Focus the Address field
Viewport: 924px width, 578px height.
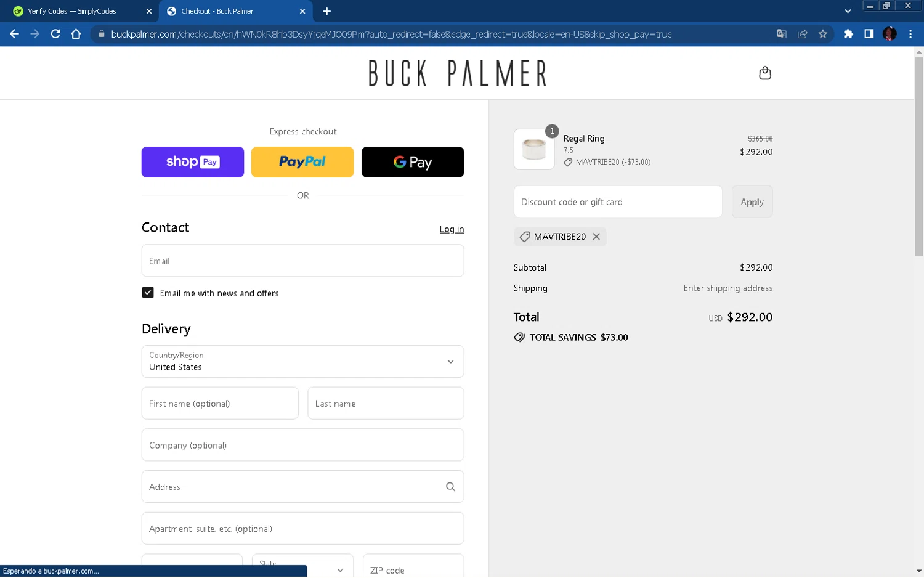(x=302, y=487)
